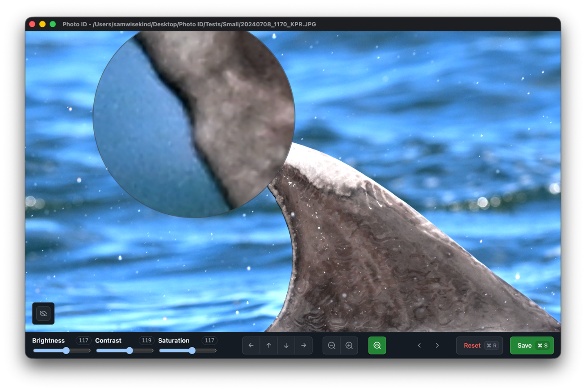Toggle the green loupe magnifier tool
This screenshot has height=392, width=586.
click(377, 345)
